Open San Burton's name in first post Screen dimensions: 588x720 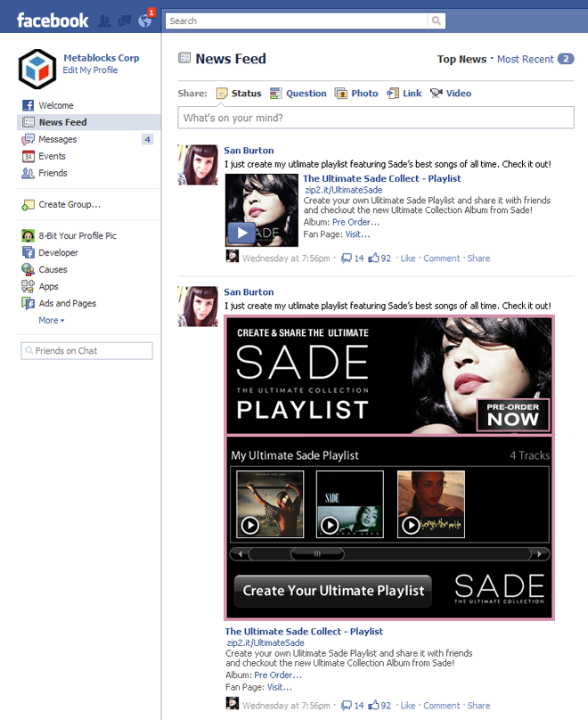pyautogui.click(x=249, y=151)
